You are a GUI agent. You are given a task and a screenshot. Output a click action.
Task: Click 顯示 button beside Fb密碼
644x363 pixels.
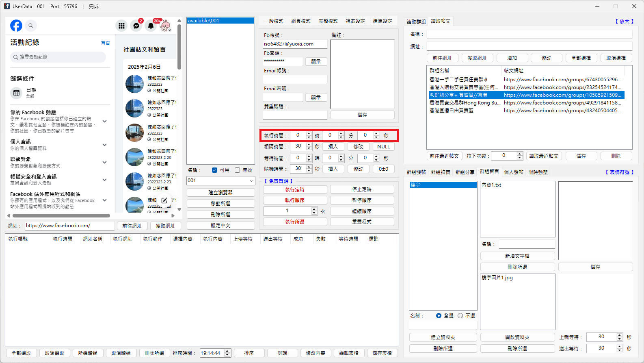coord(316,62)
